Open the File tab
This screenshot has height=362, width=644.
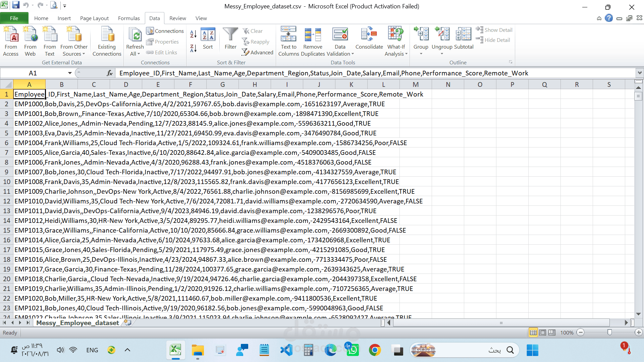pyautogui.click(x=14, y=18)
